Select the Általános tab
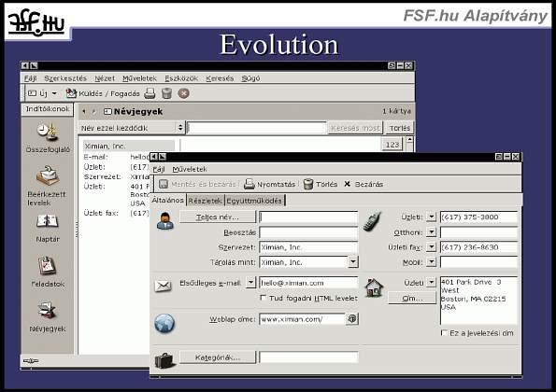 (167, 200)
